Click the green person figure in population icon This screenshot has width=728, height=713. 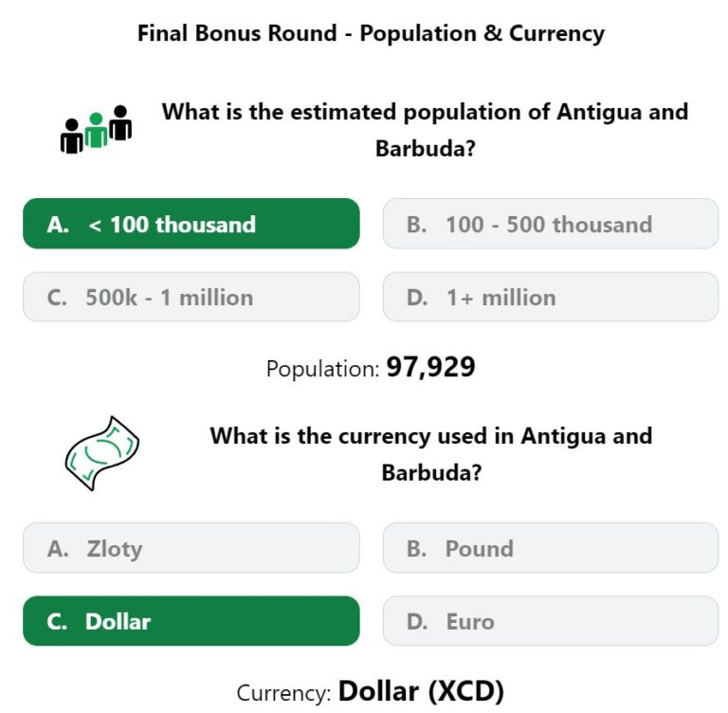(96, 130)
